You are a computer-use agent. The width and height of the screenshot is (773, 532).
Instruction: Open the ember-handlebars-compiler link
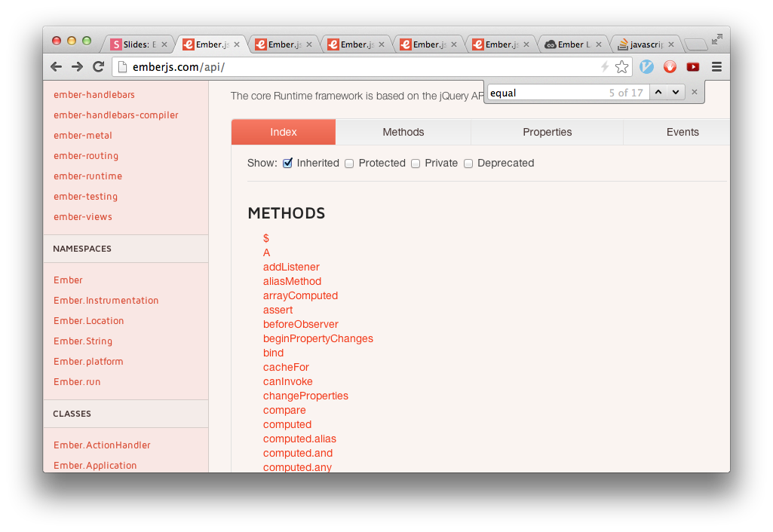click(x=116, y=115)
